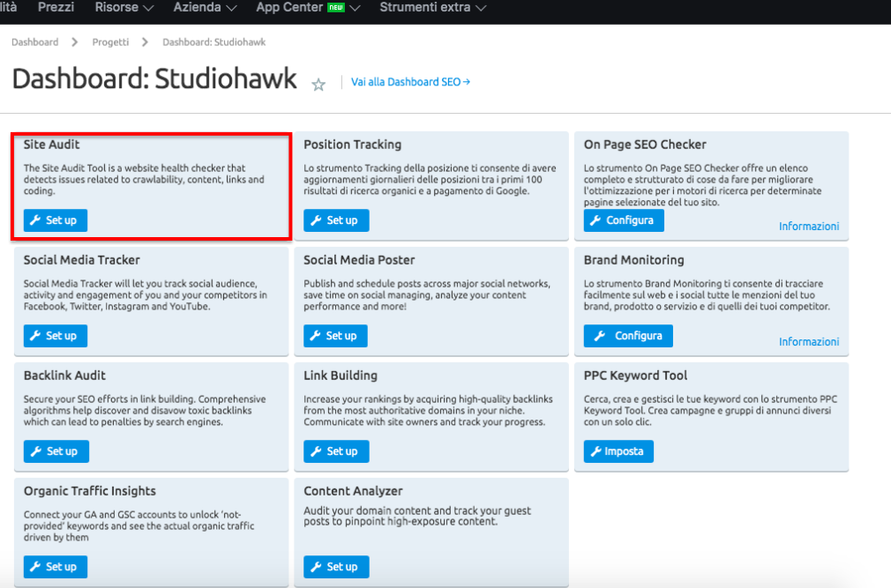Click the Position Tracking card title
The image size is (891, 588).
coord(352,145)
